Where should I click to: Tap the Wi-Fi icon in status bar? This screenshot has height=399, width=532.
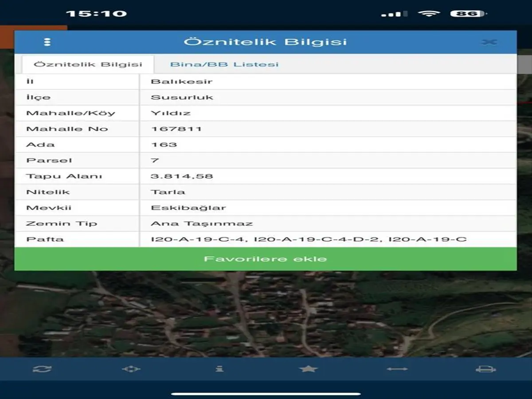click(428, 14)
